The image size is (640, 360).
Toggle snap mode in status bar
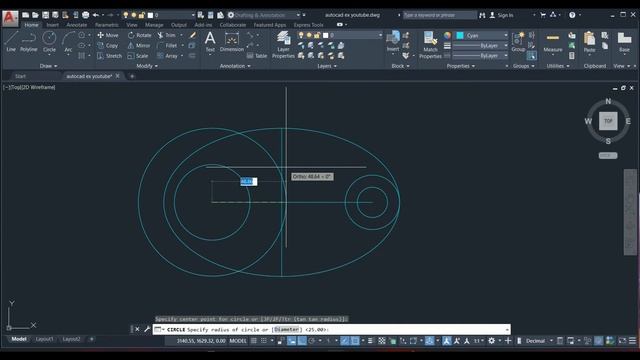[264, 341]
